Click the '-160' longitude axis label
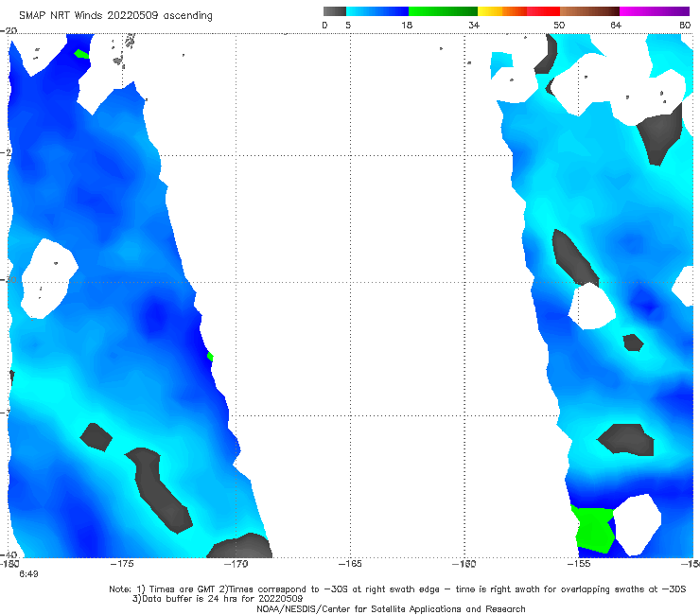Viewport: 700px width, 615px height. pos(464,564)
